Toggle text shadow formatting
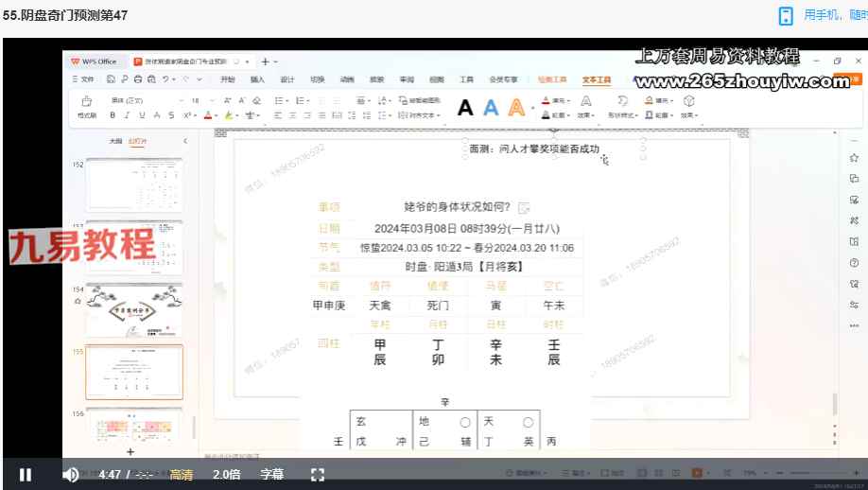 coord(171,115)
